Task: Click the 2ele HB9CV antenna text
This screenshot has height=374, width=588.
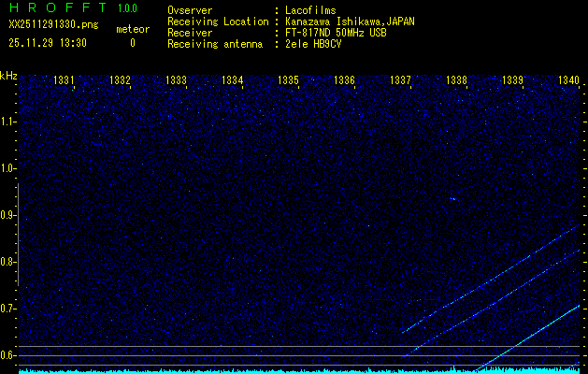Action: pyautogui.click(x=313, y=44)
